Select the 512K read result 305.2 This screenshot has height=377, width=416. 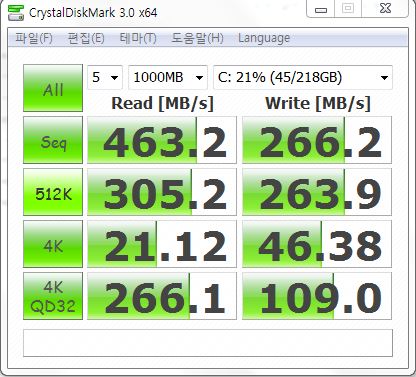pos(162,192)
